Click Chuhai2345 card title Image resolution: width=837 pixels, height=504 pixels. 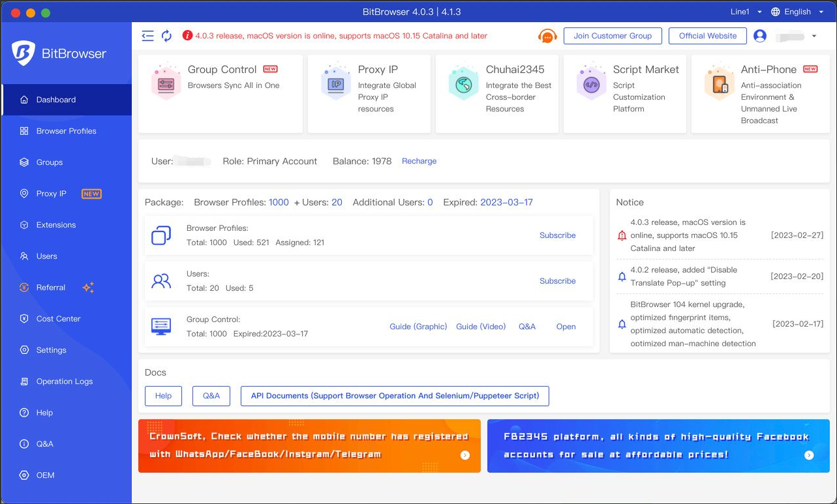click(x=515, y=70)
